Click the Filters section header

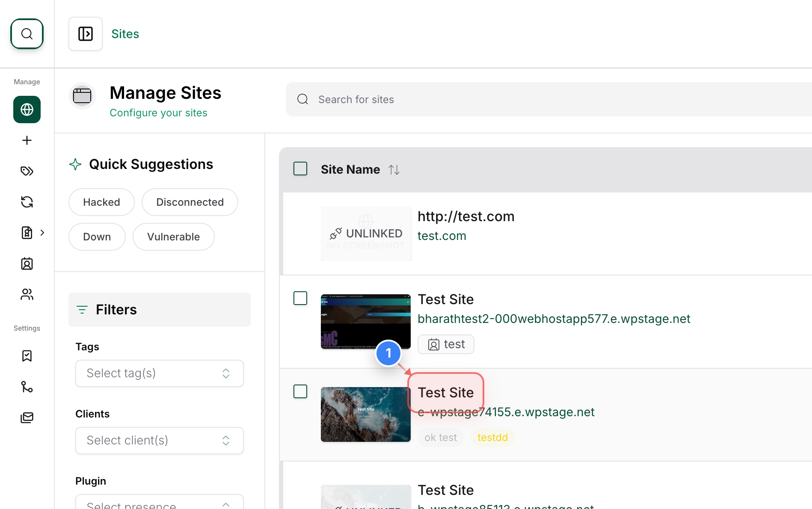pyautogui.click(x=160, y=310)
